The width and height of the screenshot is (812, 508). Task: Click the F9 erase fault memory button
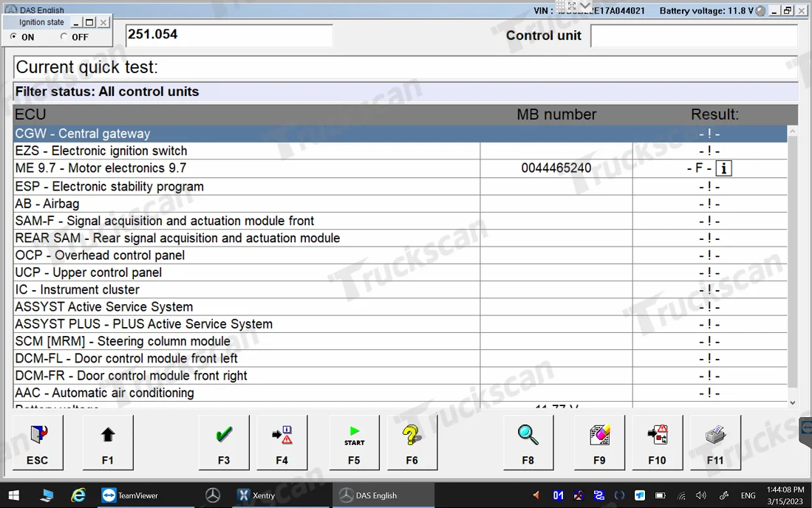tap(599, 443)
